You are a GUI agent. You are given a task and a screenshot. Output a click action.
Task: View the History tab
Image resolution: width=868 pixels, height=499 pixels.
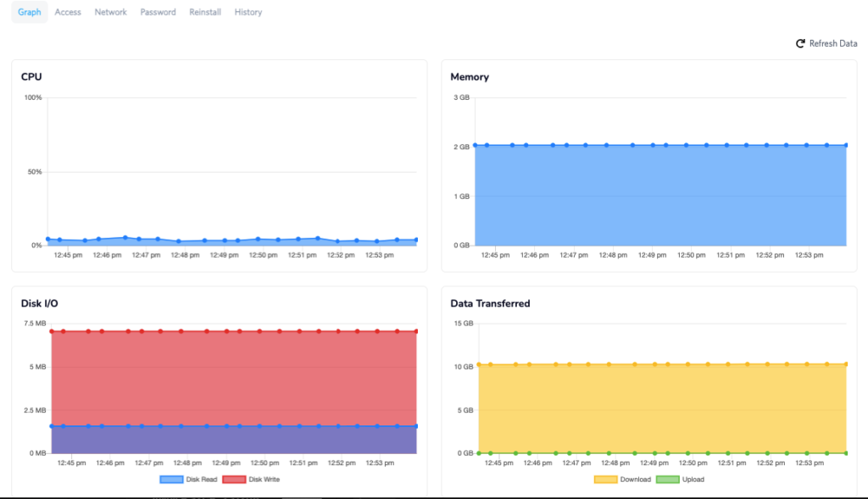point(248,12)
